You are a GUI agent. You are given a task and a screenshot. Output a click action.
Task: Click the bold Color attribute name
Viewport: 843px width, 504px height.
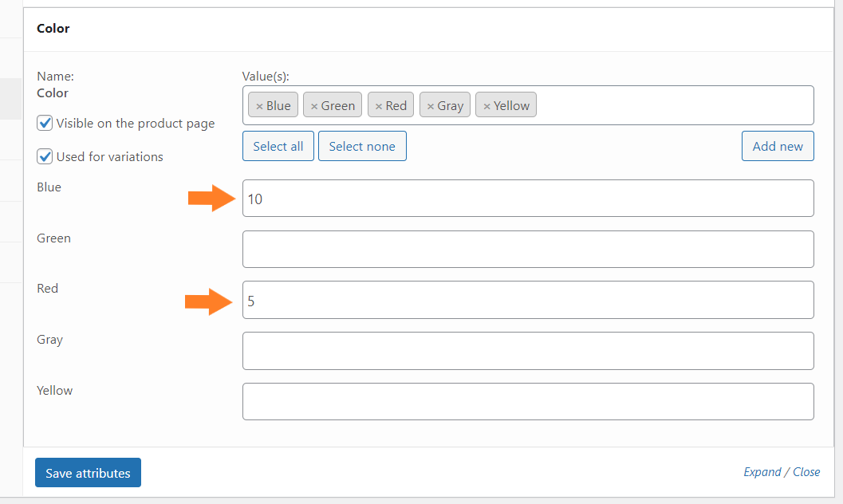click(53, 93)
